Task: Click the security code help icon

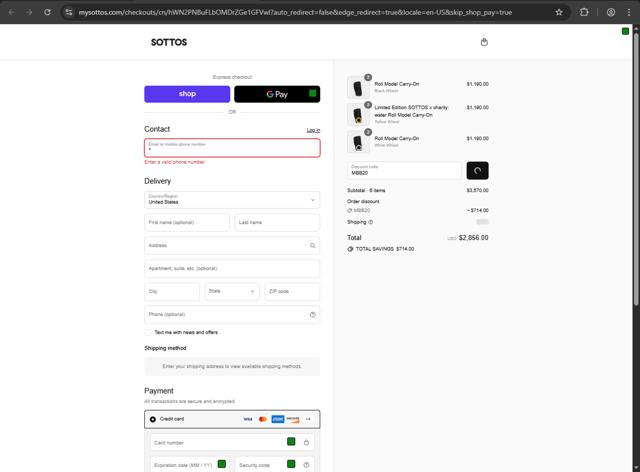Action: pyautogui.click(x=306, y=465)
